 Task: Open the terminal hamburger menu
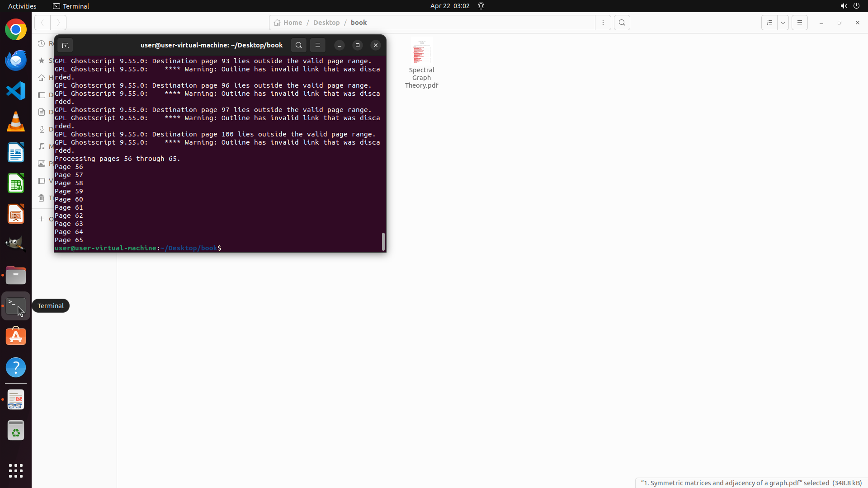click(318, 45)
